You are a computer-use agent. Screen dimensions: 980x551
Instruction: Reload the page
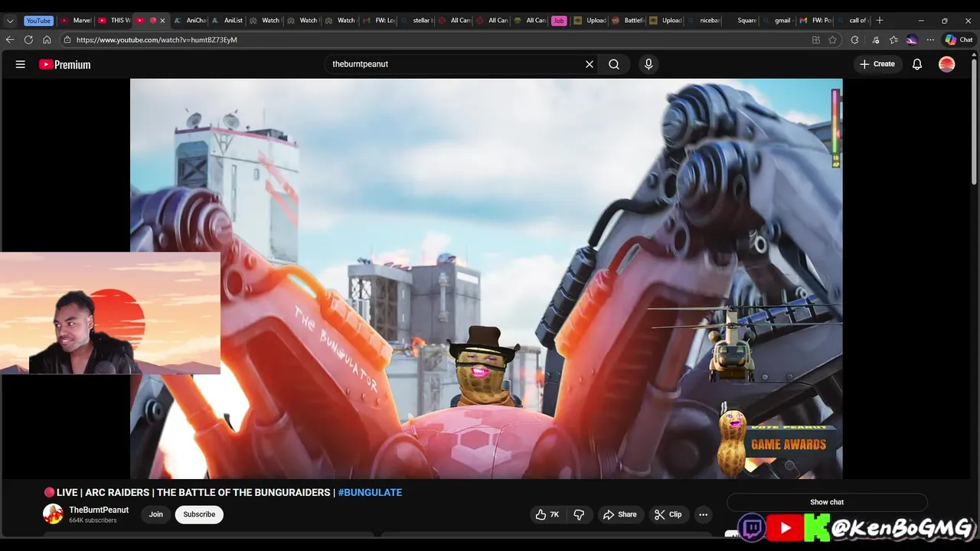click(28, 40)
